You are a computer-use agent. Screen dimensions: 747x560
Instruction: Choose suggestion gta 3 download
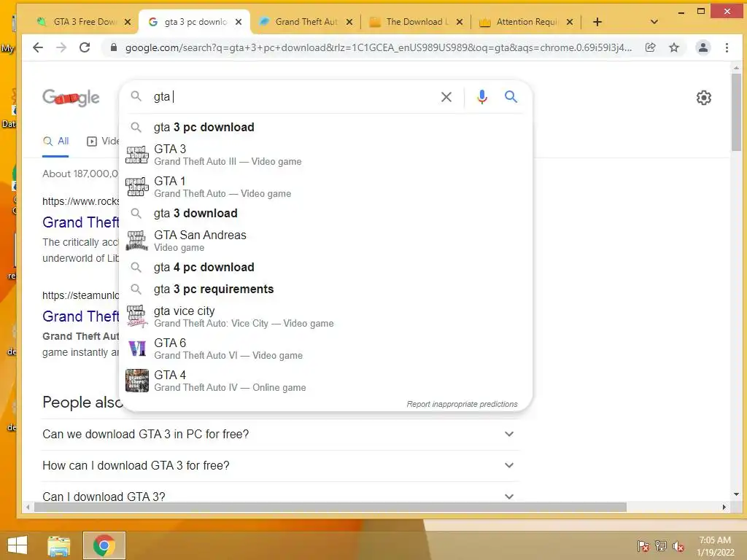pos(325,214)
